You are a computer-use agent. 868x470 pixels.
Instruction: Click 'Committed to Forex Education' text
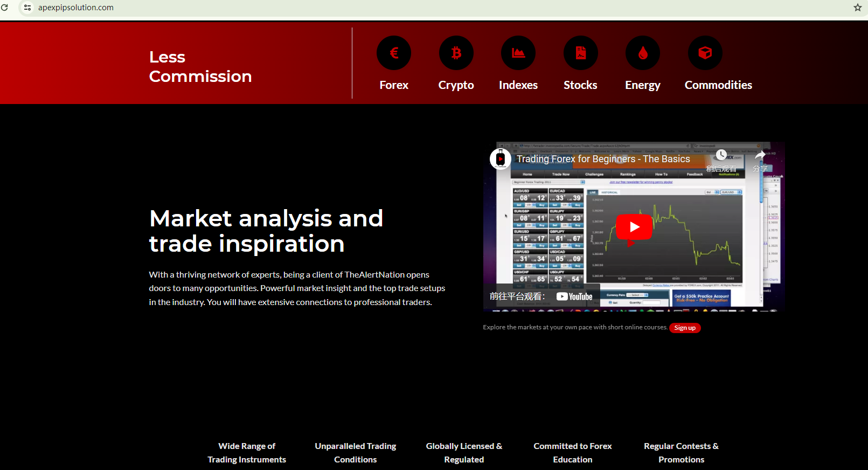pyautogui.click(x=573, y=453)
